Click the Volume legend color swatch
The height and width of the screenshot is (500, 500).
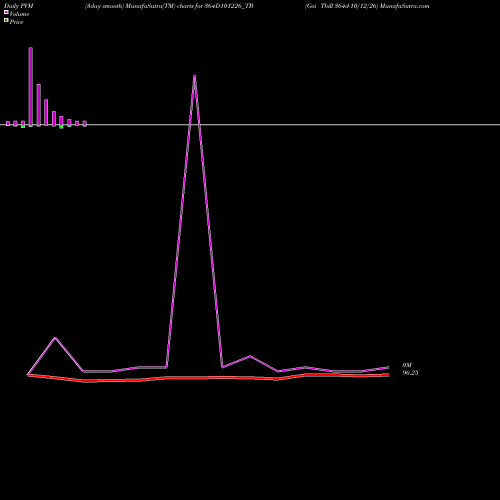point(6,12)
